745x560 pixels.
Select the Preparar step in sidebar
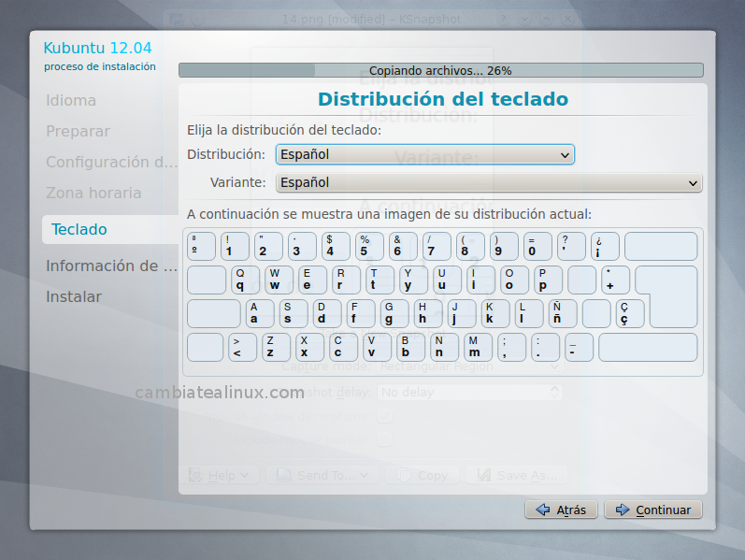click(x=78, y=131)
